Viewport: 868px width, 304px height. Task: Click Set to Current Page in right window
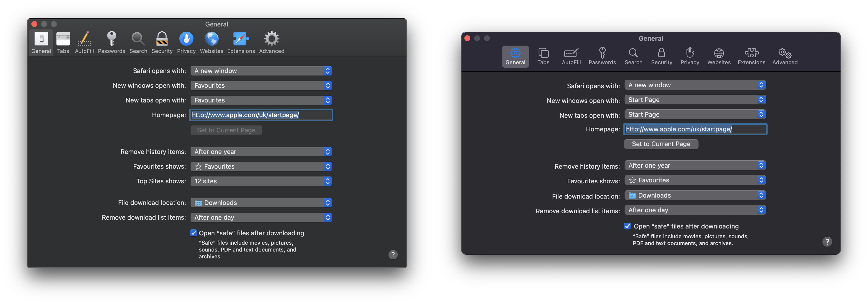pos(661,144)
